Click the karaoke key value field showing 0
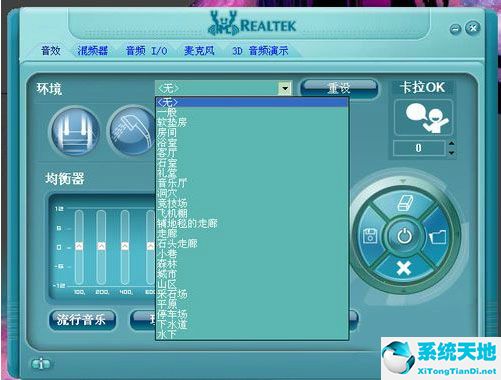The image size is (501, 380). click(x=419, y=148)
